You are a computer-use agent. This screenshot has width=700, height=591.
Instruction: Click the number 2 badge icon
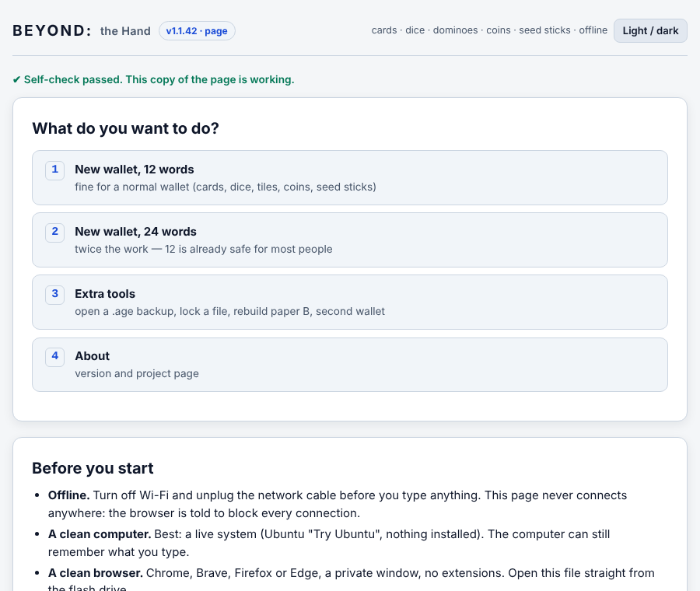coord(55,232)
